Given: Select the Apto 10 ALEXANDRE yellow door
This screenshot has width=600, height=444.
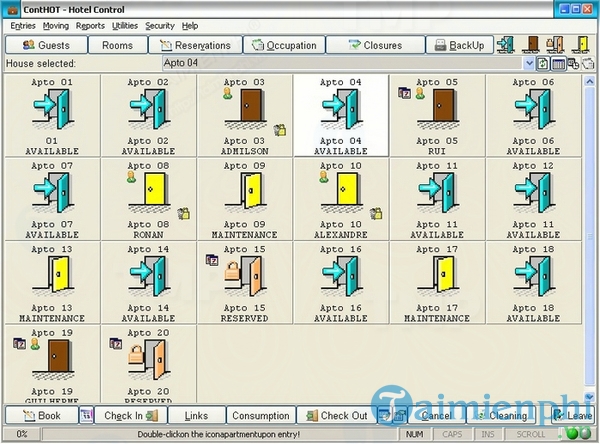Looking at the screenshot, I should pyautogui.click(x=342, y=193).
